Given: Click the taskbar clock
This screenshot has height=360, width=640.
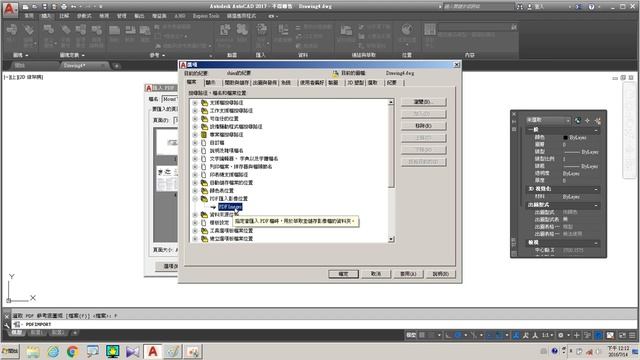Looking at the screenshot, I should pos(618,351).
